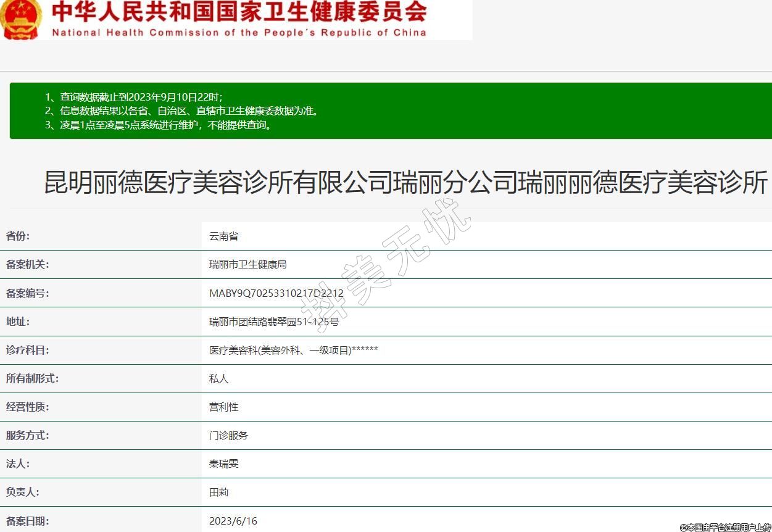The height and width of the screenshot is (532, 772).
Task: Click the second notice about provincial health data
Action: [x=181, y=111]
